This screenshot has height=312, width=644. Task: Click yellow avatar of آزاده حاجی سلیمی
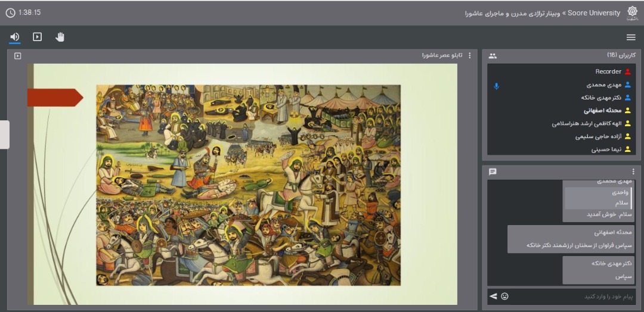[x=627, y=136]
